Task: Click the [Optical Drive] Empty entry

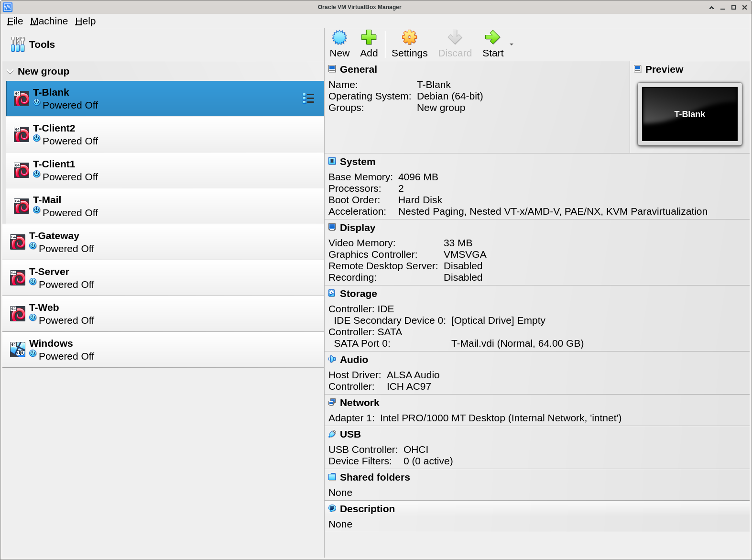Action: coord(498,320)
